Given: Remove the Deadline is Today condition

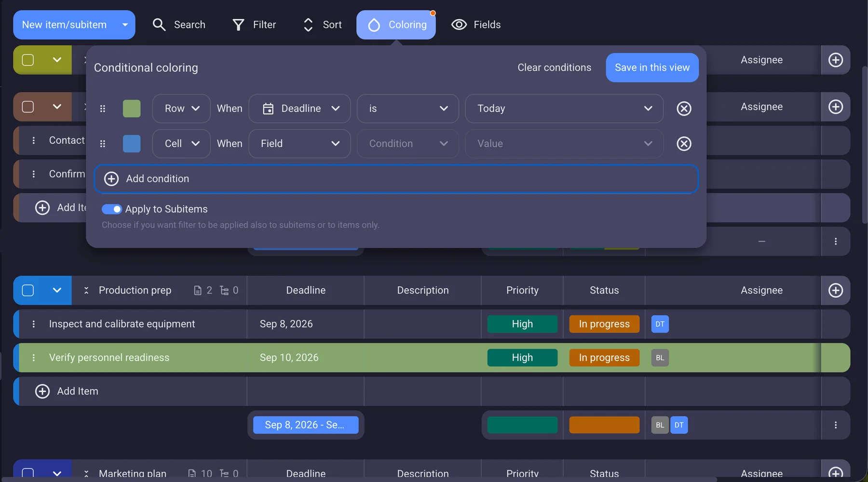Looking at the screenshot, I should 684,108.
